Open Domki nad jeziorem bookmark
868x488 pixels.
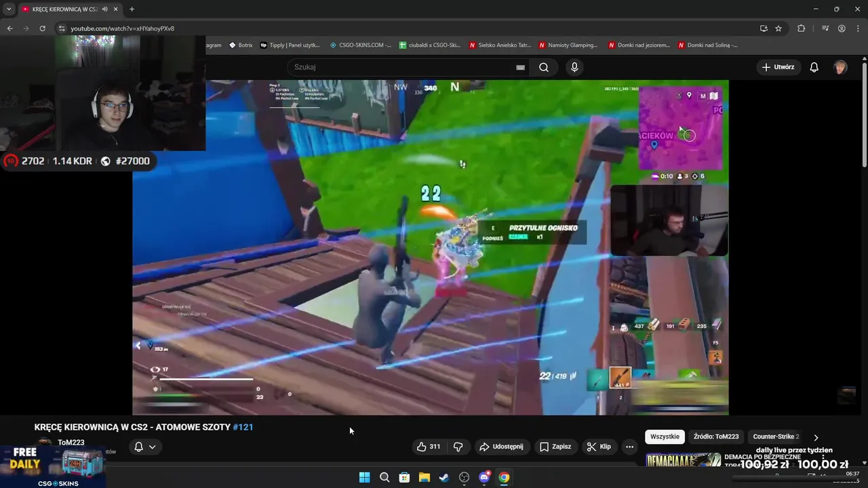(x=639, y=45)
